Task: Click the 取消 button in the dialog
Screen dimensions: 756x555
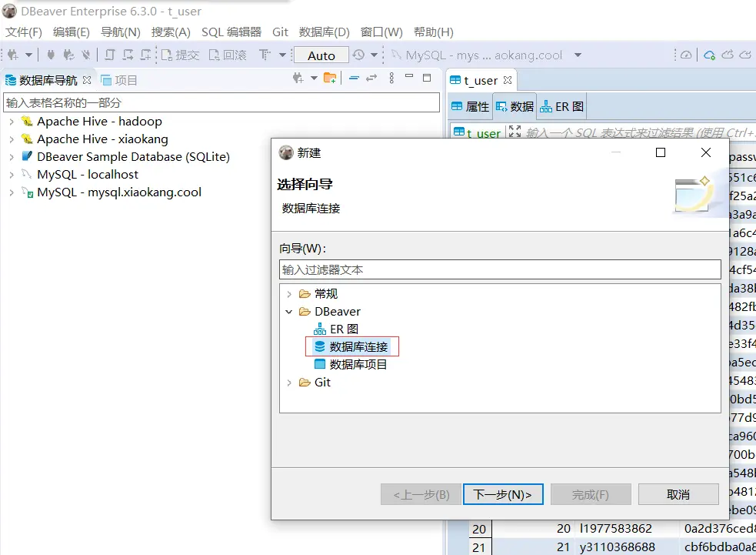Action: coord(678,494)
